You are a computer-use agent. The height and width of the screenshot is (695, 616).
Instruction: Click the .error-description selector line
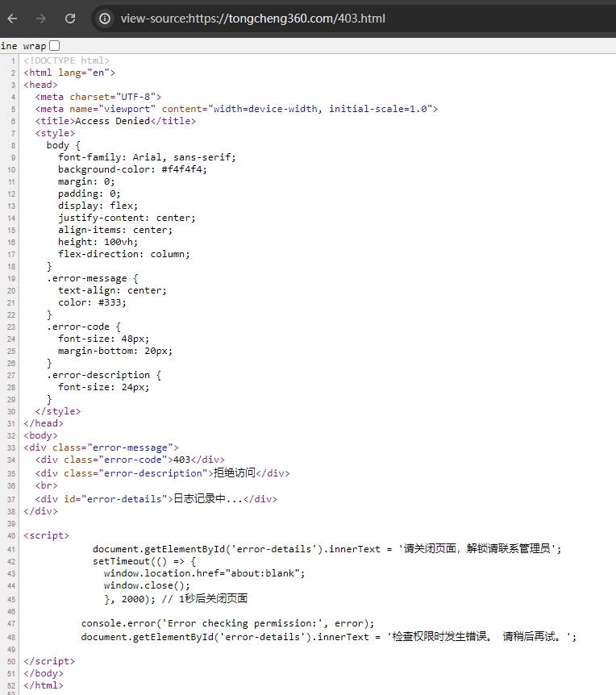click(x=104, y=375)
